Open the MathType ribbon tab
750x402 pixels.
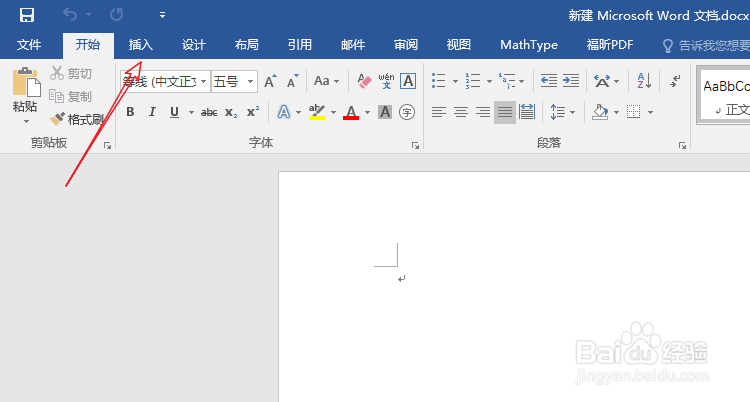tap(529, 45)
